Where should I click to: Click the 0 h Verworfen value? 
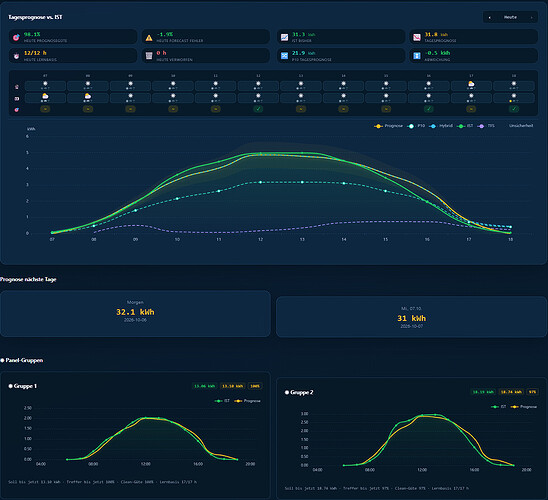point(161,53)
